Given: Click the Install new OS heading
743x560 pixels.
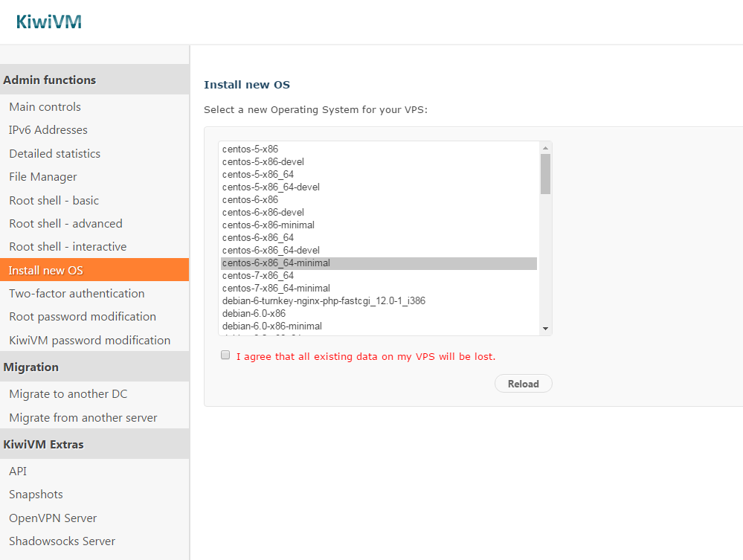Looking at the screenshot, I should click(247, 85).
